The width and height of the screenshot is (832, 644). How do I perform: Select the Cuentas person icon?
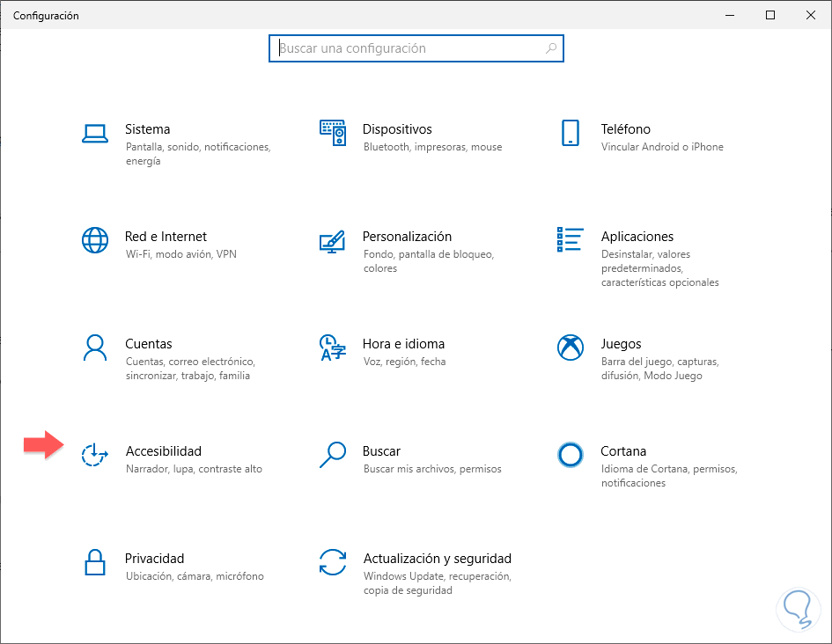click(x=94, y=348)
